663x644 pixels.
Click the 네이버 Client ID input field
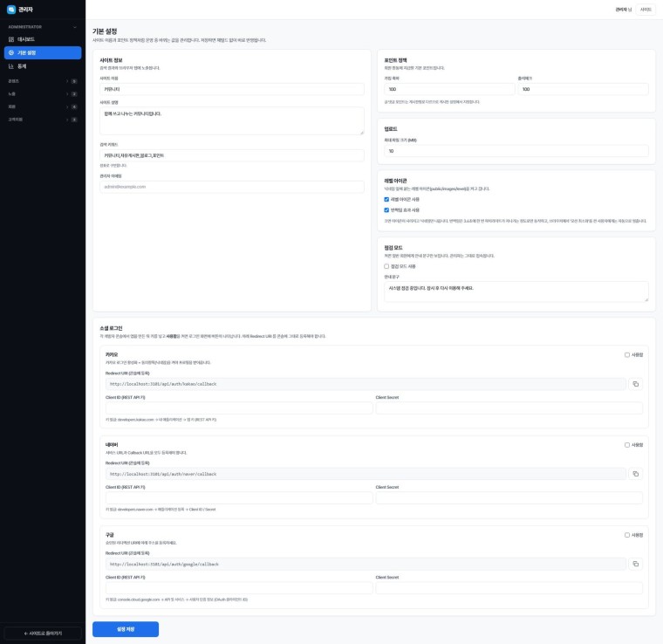click(239, 497)
